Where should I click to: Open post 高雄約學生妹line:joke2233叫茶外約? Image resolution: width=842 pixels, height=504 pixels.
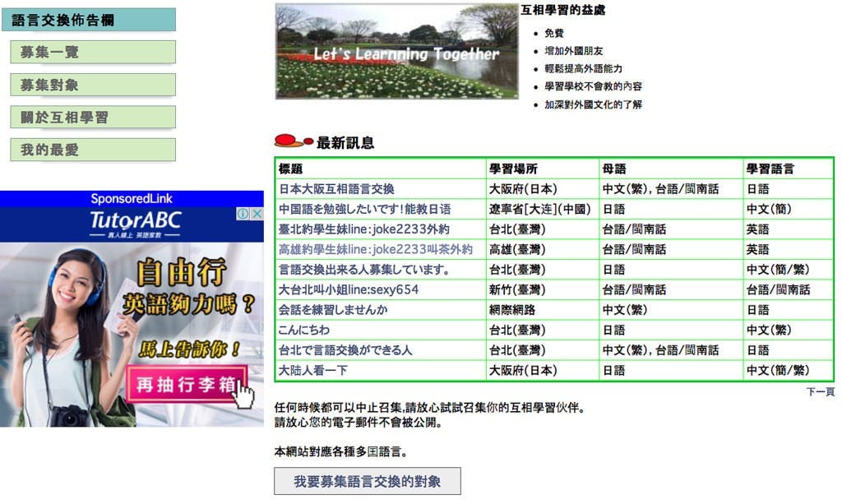tap(375, 249)
